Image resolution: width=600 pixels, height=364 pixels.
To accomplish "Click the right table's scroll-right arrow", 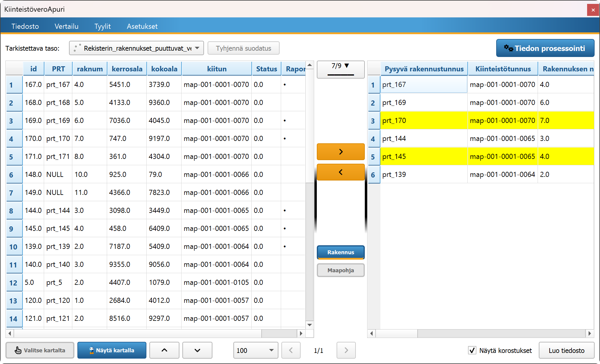I will 590,333.
